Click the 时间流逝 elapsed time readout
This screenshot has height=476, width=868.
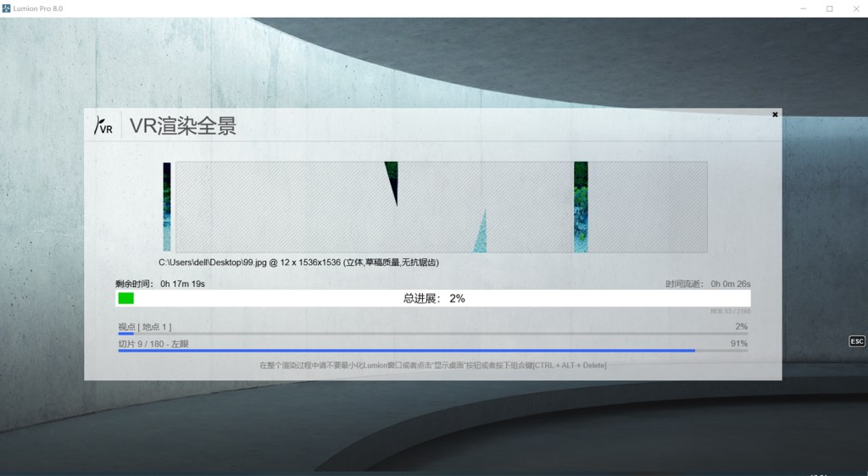(x=708, y=284)
